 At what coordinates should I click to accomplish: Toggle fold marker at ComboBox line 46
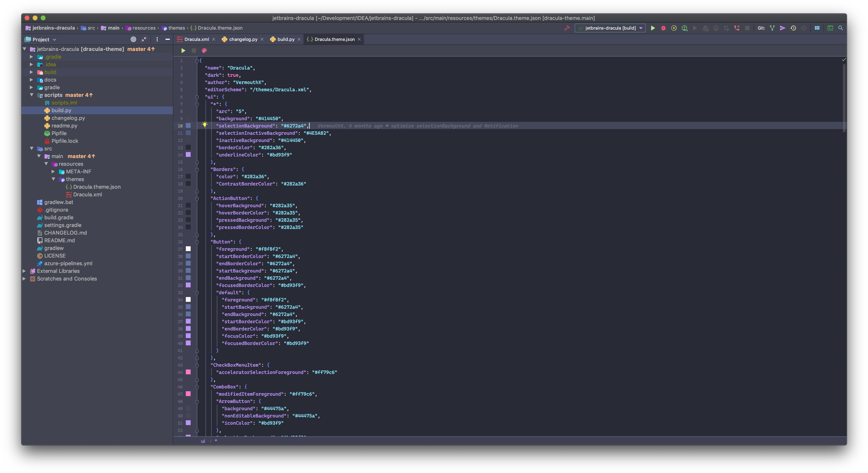(197, 387)
